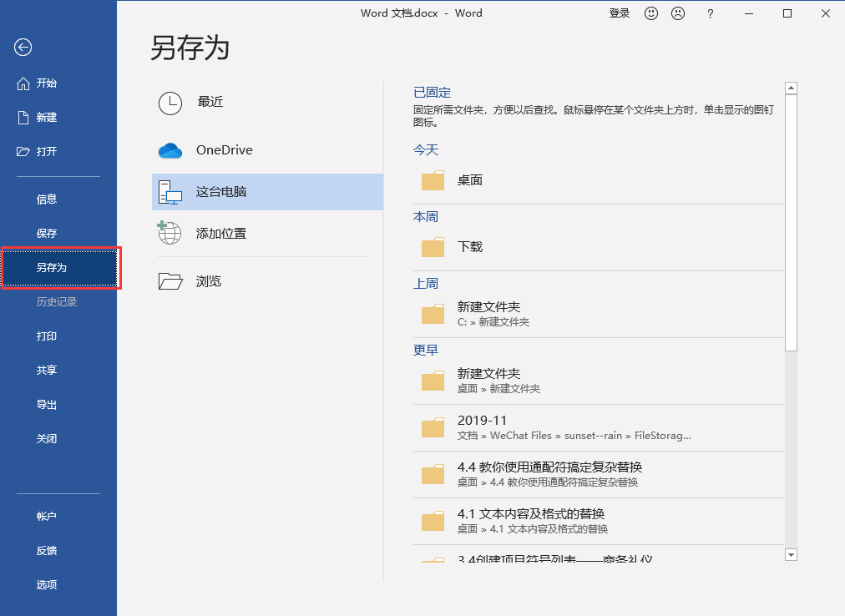The width and height of the screenshot is (845, 616).
Task: Click the computer icon for 这台电脑
Action: pyautogui.click(x=170, y=193)
